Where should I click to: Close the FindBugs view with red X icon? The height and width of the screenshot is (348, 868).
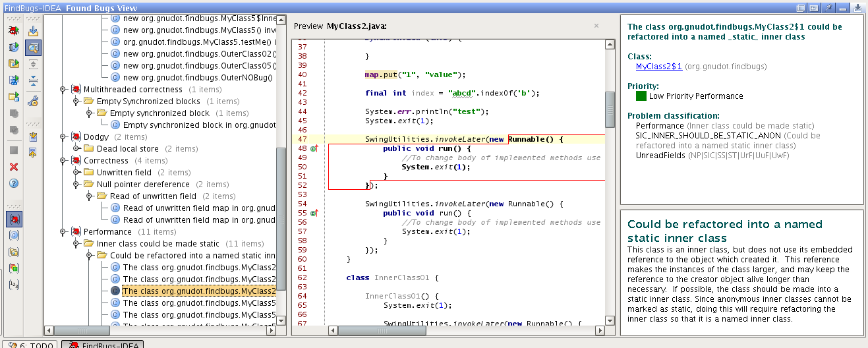point(13,167)
